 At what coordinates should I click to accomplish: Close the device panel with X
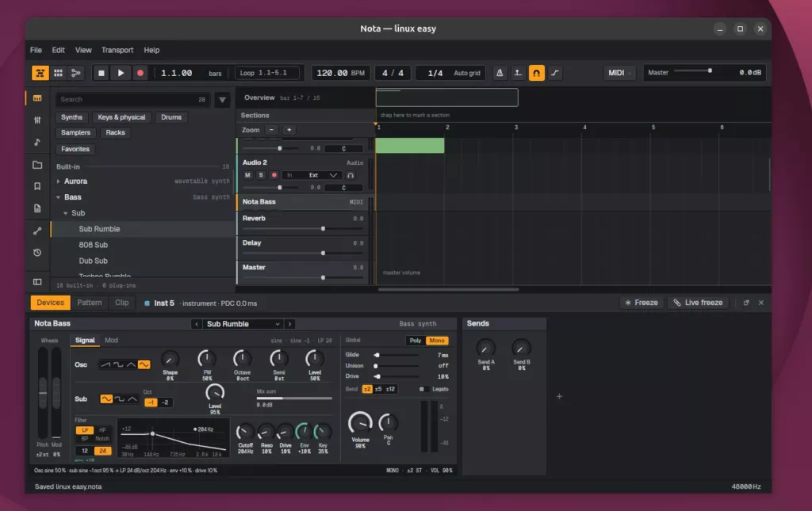(761, 303)
